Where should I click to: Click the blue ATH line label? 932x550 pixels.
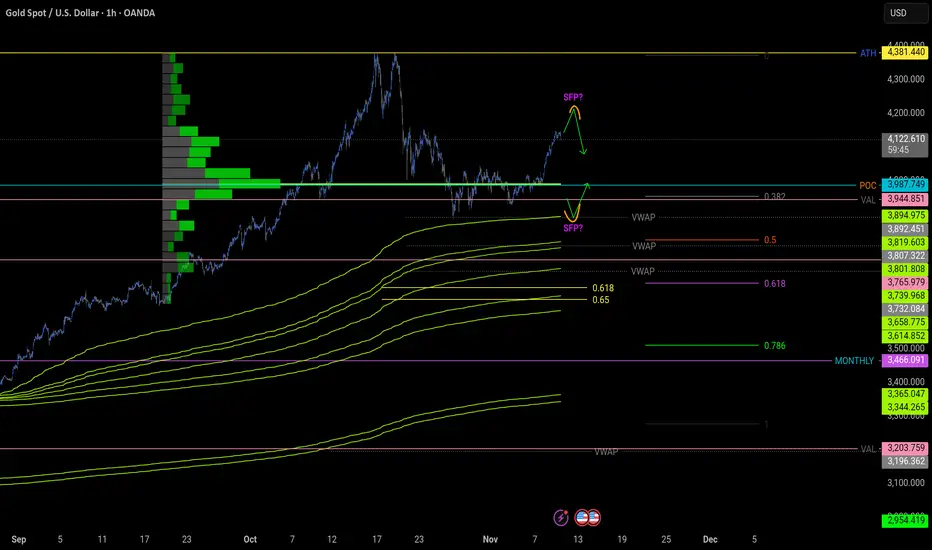click(x=868, y=53)
